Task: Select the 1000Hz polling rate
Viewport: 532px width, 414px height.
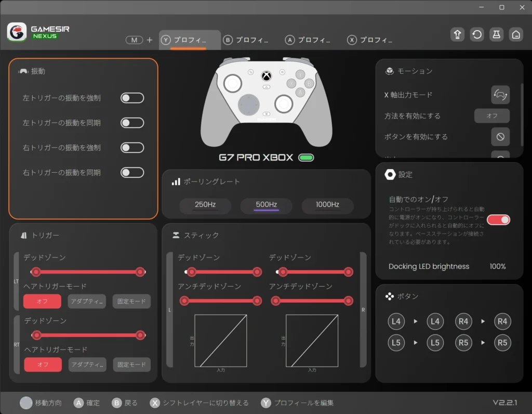Action: click(327, 205)
